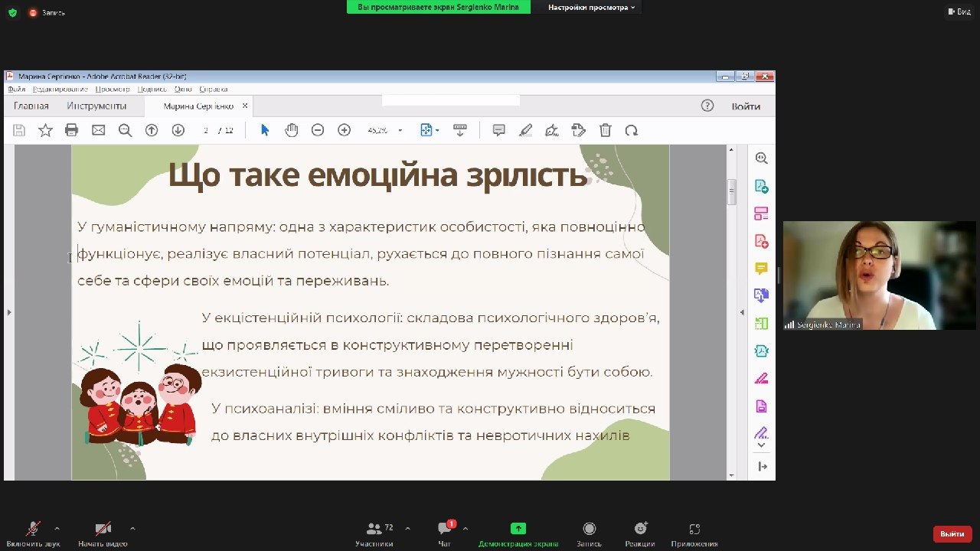This screenshot has height=551, width=980.
Task: Click the Print icon in Acrobat toolbar
Action: tap(71, 130)
